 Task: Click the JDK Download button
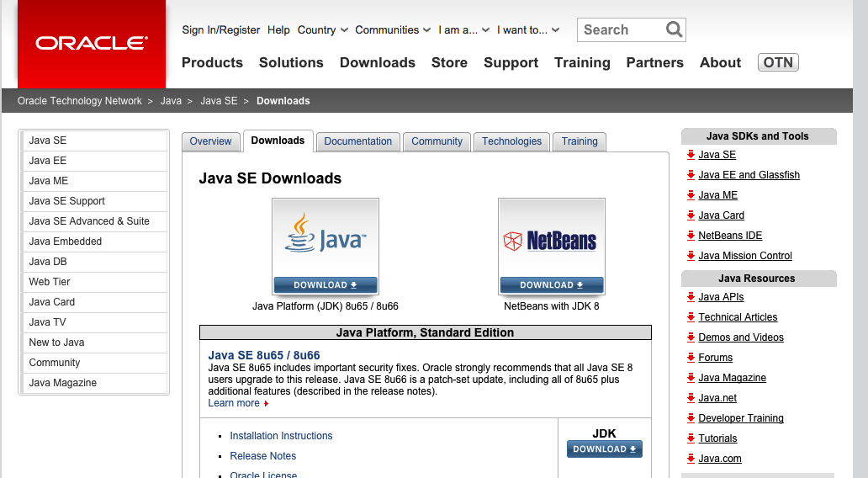[605, 449]
